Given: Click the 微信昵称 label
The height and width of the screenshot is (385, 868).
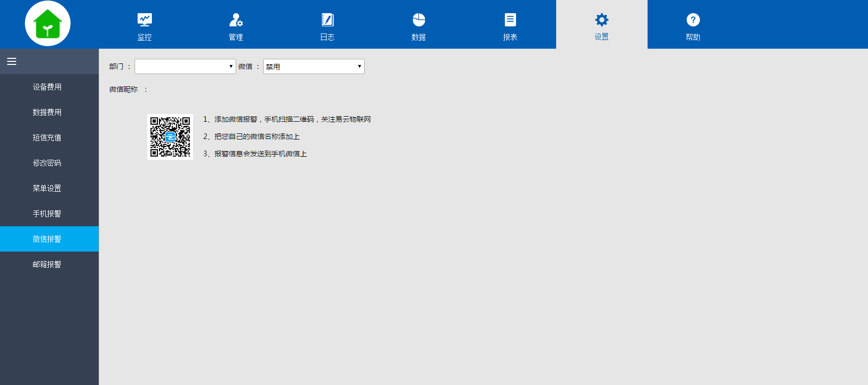Looking at the screenshot, I should [123, 89].
